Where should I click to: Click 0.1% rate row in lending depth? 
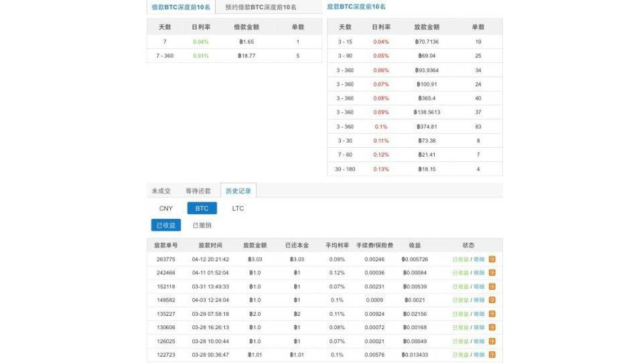tap(415, 126)
